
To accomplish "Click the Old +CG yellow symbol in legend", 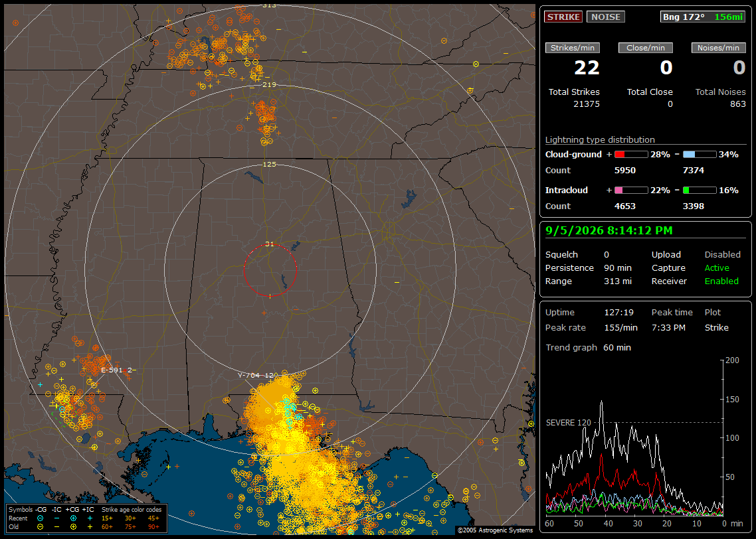I will coord(73,527).
